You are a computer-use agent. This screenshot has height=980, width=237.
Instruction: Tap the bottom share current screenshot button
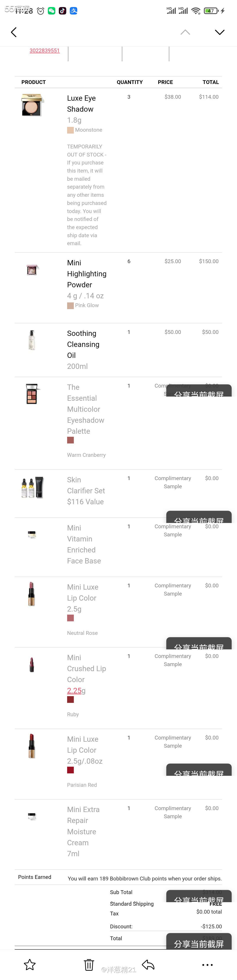(x=199, y=943)
